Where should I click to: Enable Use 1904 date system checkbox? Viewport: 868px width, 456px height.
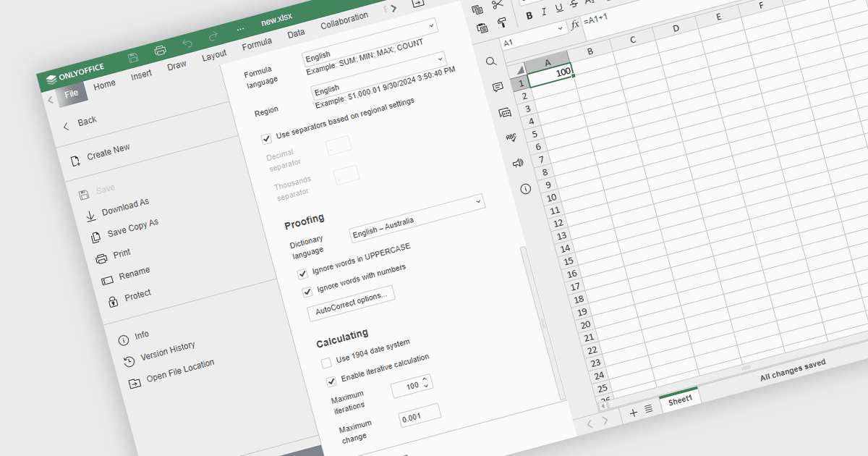click(326, 361)
